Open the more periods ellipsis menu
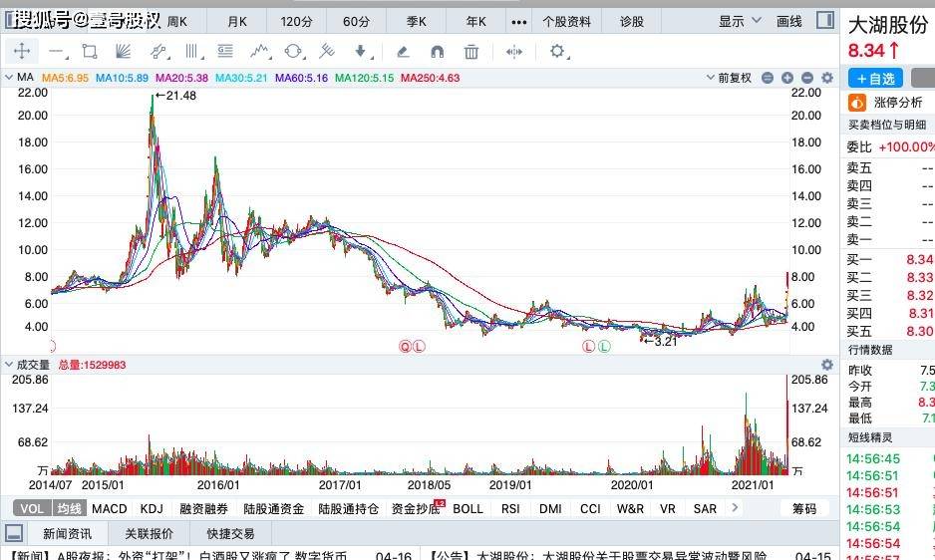 pyautogui.click(x=518, y=22)
